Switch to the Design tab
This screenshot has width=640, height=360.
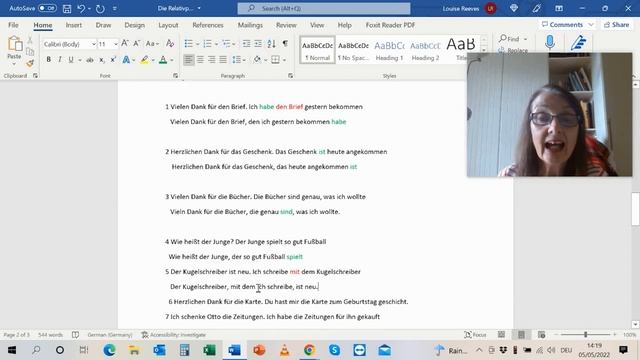click(x=134, y=25)
